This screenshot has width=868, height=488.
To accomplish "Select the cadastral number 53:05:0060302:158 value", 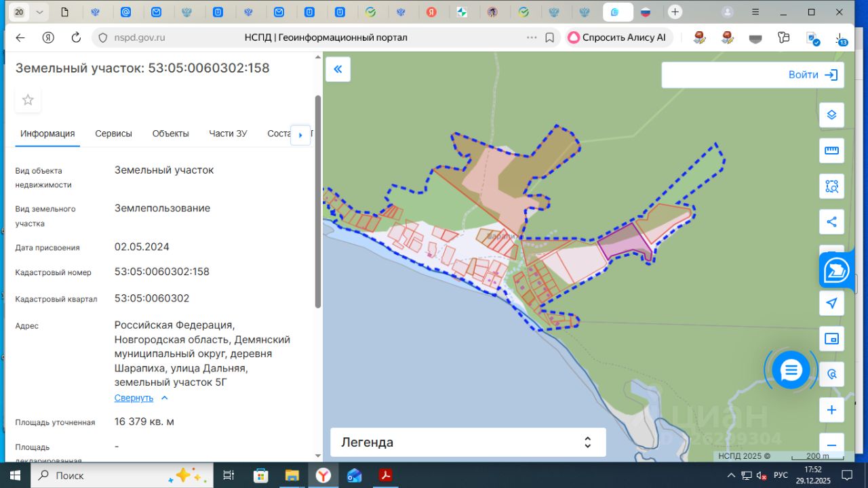I will (x=162, y=272).
